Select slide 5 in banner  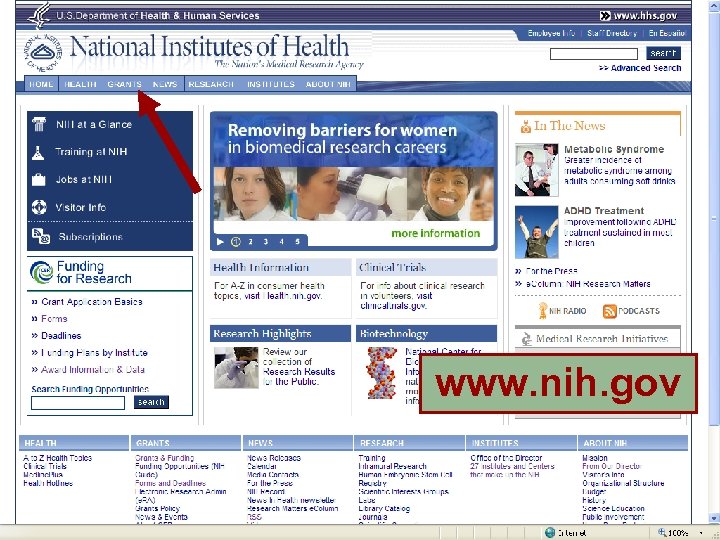click(x=298, y=242)
